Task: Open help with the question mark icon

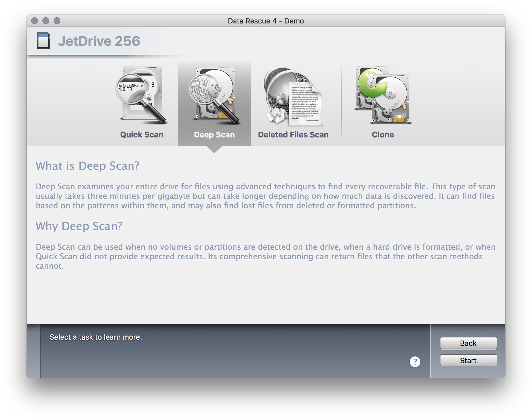Action: (x=415, y=362)
